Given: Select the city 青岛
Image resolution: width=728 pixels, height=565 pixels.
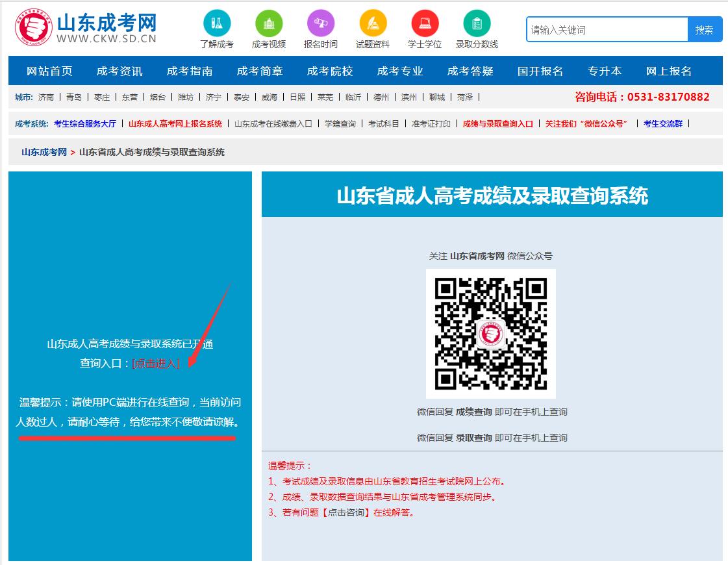Looking at the screenshot, I should point(74,97).
